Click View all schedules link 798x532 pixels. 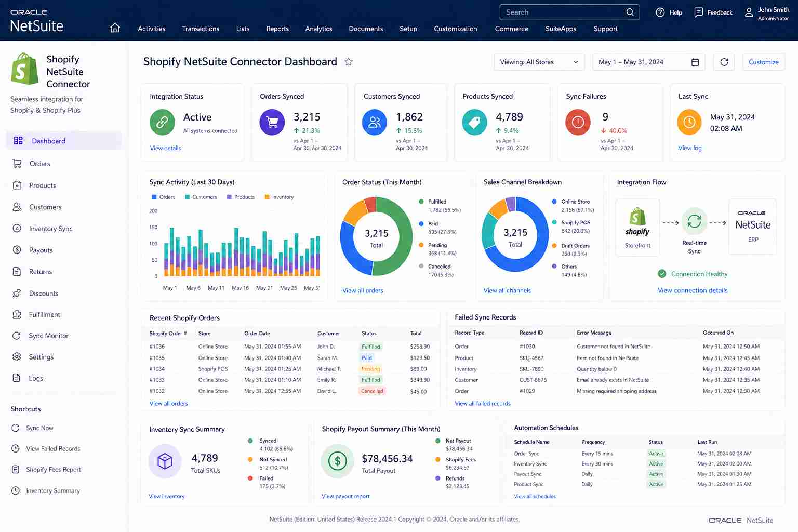point(535,496)
